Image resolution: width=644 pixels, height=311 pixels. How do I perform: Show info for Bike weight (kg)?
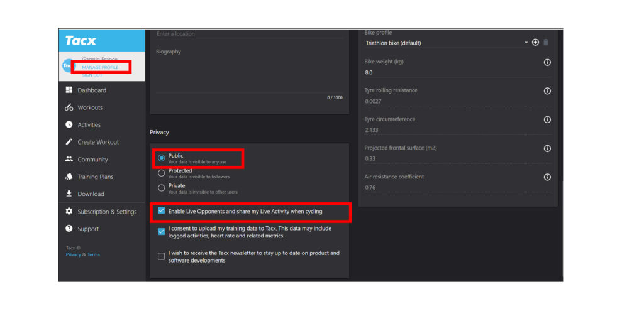point(547,62)
